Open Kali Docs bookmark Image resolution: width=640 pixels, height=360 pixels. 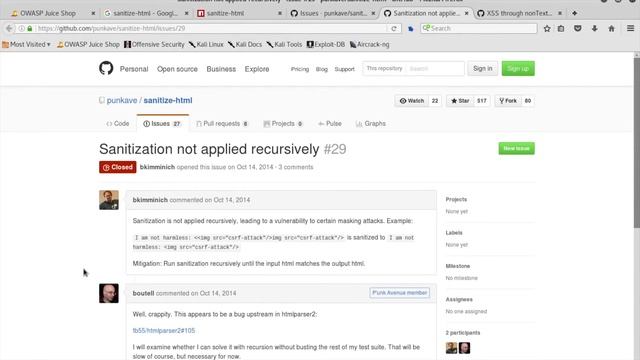click(x=245, y=44)
